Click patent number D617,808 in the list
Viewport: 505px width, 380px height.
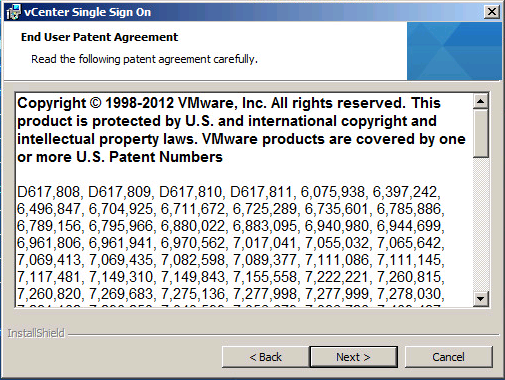49,192
